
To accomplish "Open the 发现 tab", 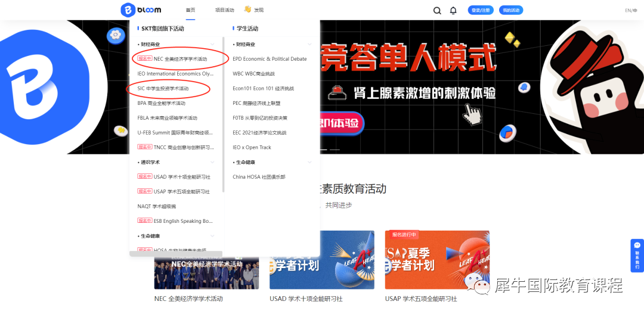I will tap(259, 10).
